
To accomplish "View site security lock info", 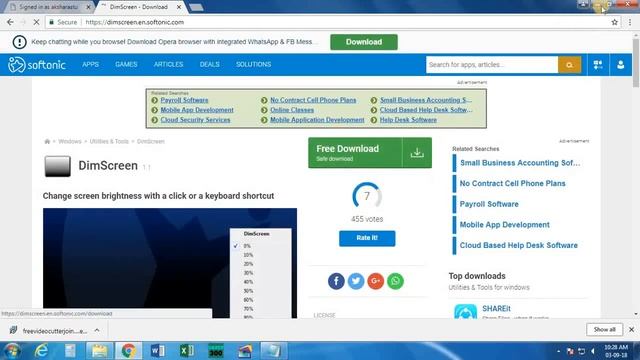I will (x=51, y=22).
